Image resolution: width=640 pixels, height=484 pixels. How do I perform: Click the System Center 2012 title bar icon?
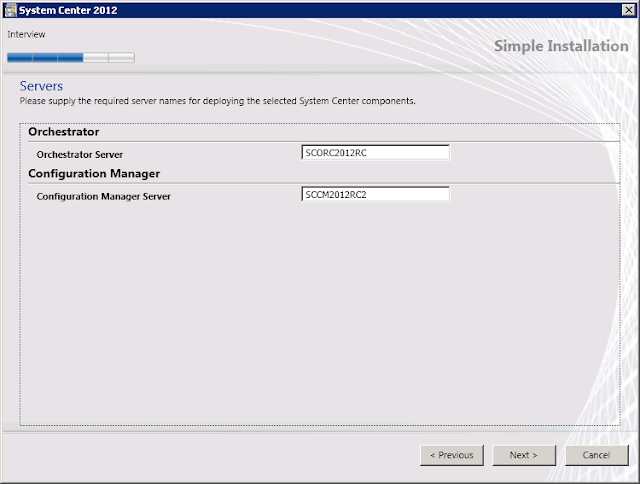(x=11, y=10)
